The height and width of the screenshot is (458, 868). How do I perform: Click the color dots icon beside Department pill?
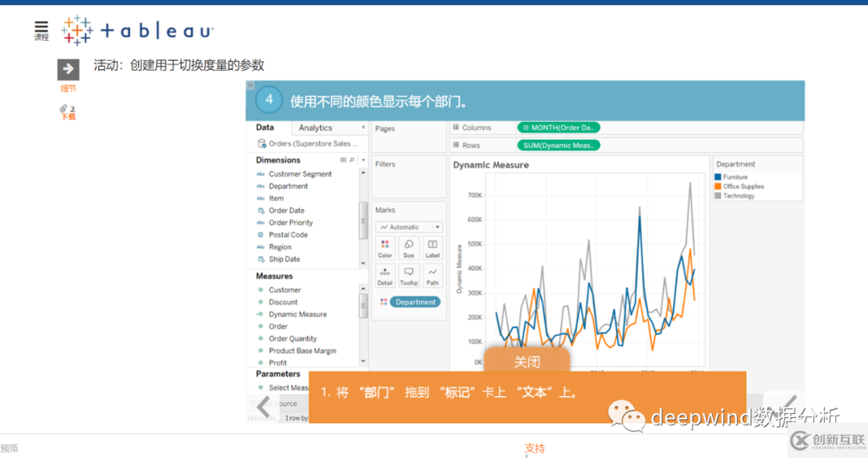click(x=383, y=302)
